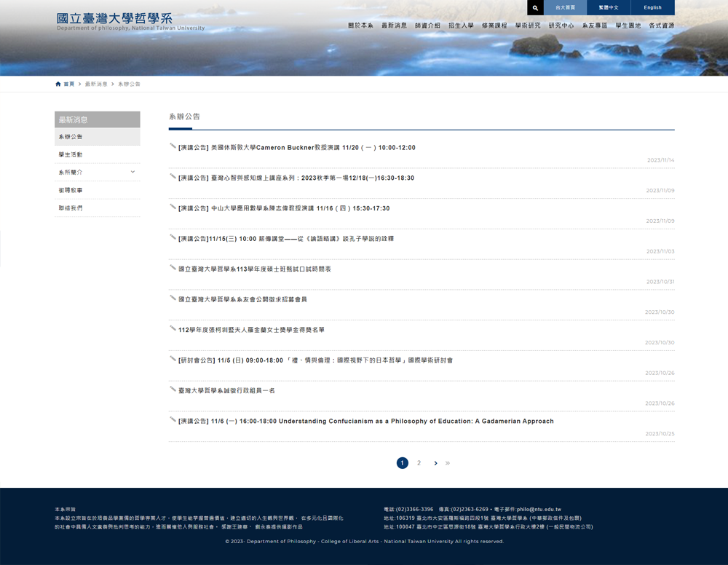Click pencil icon beside 碩士班甄試口試時間表 item
The image size is (728, 565).
(173, 268)
